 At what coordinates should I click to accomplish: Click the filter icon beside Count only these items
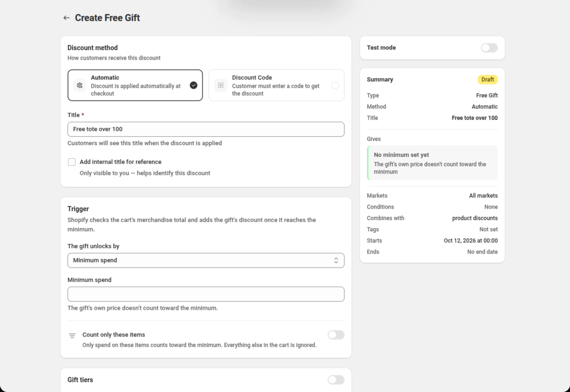point(72,336)
